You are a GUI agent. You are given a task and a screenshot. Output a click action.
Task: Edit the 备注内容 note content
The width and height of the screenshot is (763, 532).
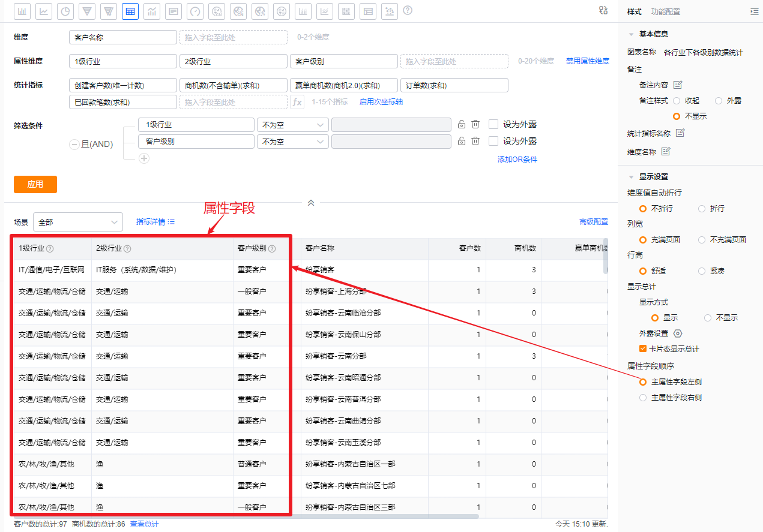(x=678, y=85)
